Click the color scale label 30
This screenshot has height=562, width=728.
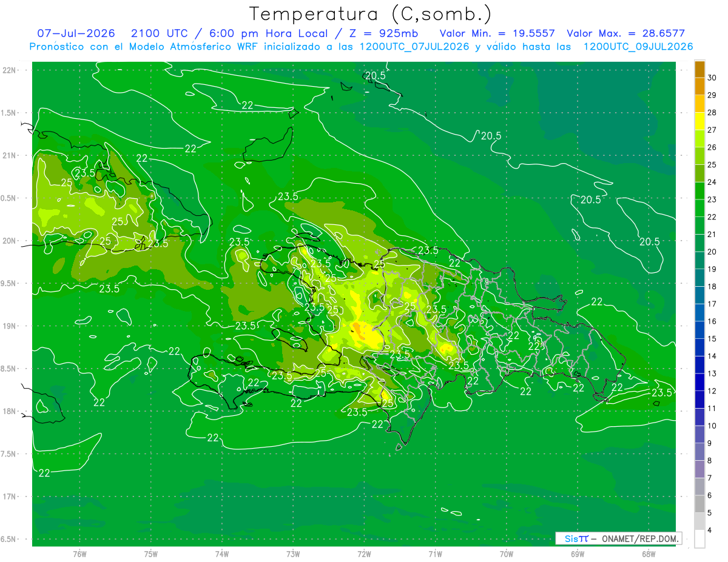point(712,78)
